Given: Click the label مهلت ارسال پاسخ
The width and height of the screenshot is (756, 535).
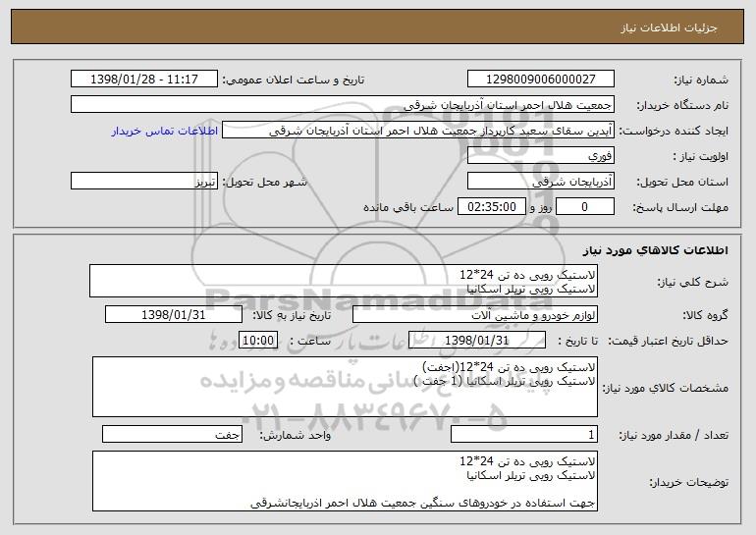Looking at the screenshot, I should (680, 207).
